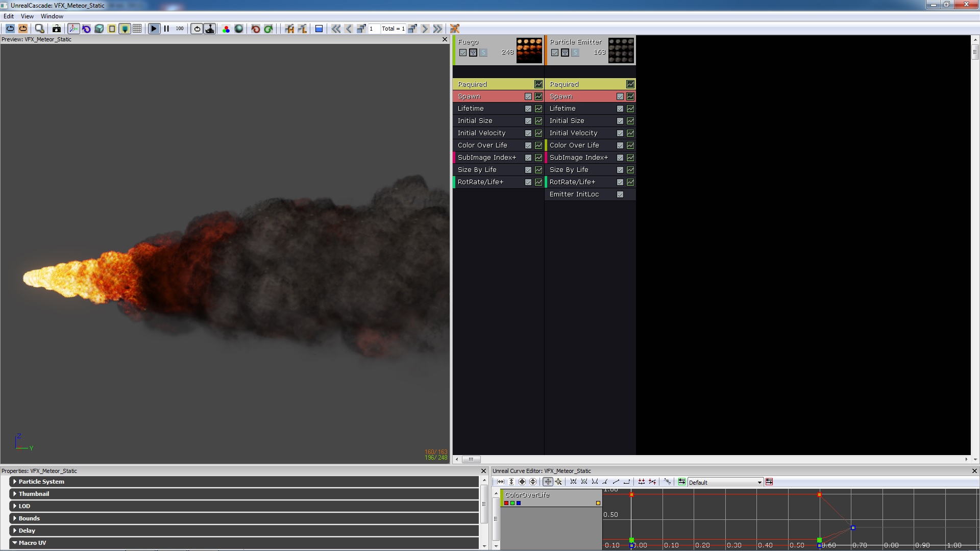Toggle the grid display icon
980x551 pixels.
pyautogui.click(x=137, y=29)
